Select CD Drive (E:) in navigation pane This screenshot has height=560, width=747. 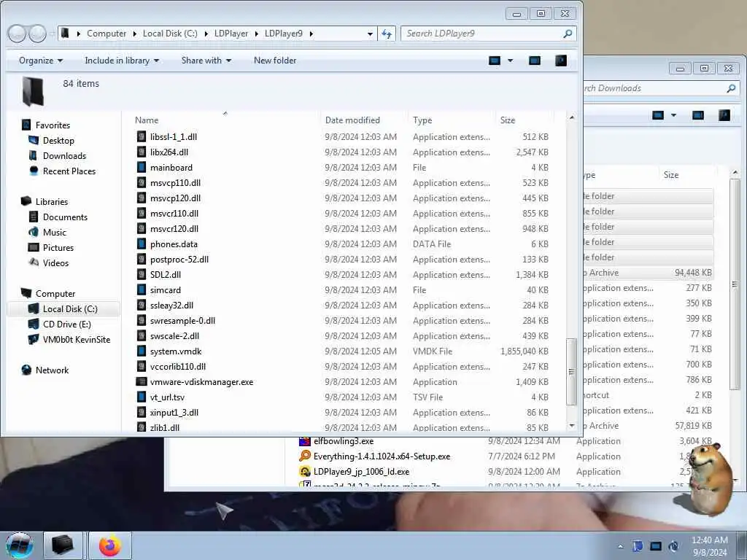click(x=66, y=324)
